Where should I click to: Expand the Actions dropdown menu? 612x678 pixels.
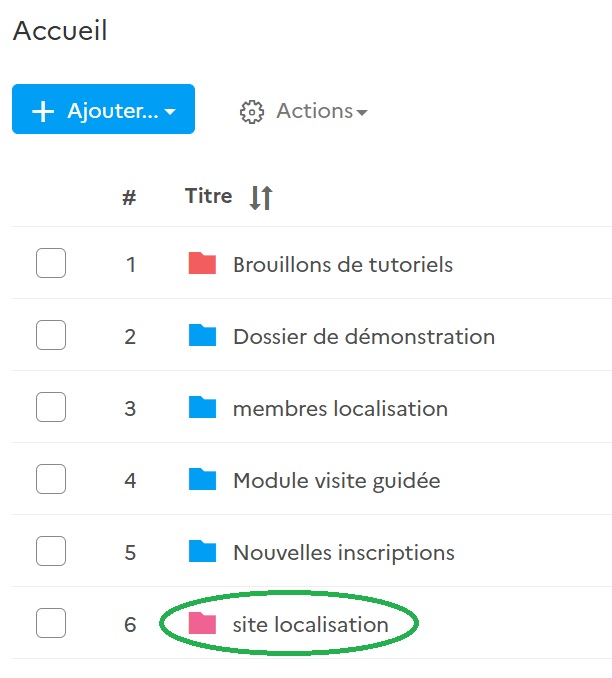(x=320, y=111)
